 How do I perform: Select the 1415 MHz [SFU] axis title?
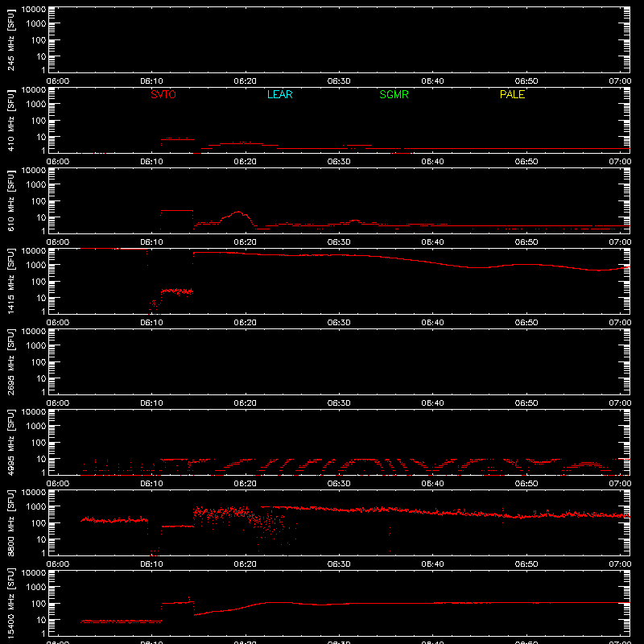coord(10,282)
